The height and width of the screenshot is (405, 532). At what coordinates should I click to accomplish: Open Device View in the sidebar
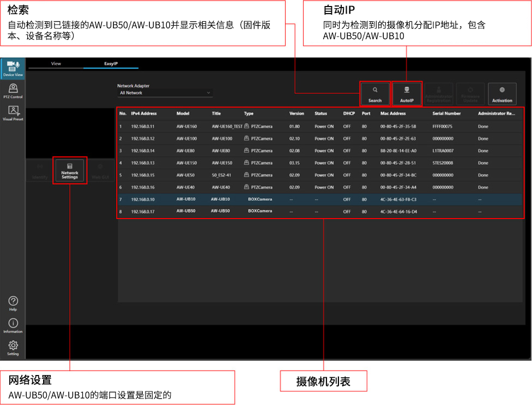point(13,69)
